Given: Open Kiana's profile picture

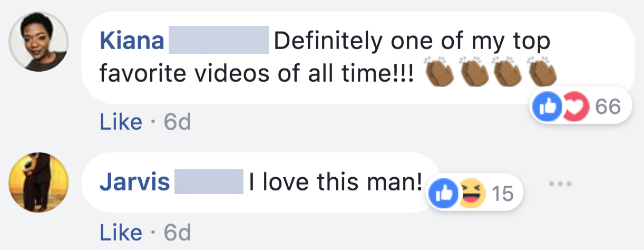Looking at the screenshot, I should 39,42.
